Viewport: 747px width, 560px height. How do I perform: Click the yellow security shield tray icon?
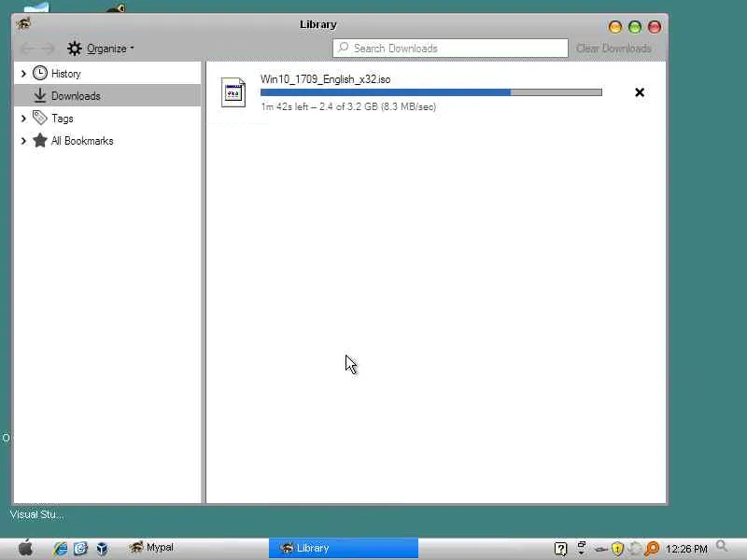click(x=617, y=549)
